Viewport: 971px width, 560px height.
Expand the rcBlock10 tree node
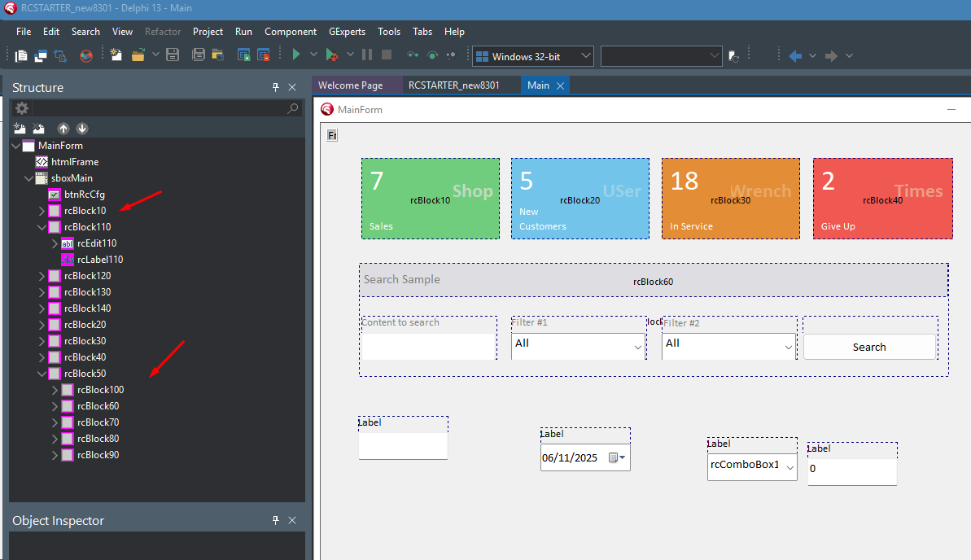(42, 211)
